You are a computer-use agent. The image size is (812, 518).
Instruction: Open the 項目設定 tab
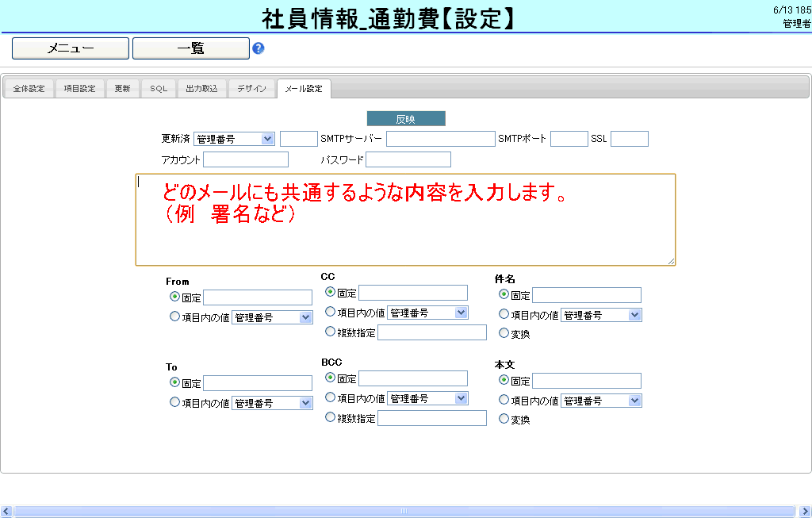coord(80,89)
